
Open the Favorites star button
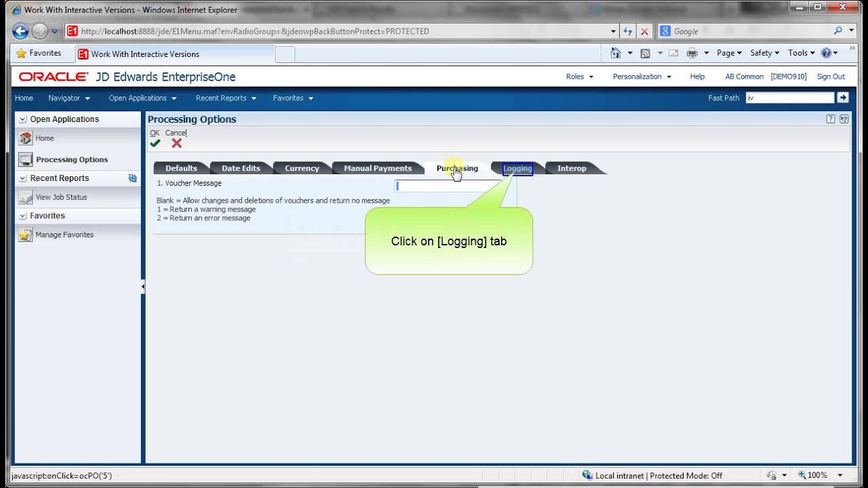point(39,53)
